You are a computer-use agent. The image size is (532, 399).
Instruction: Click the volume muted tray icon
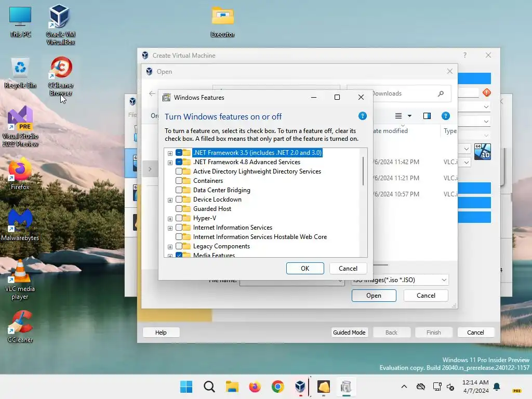450,387
